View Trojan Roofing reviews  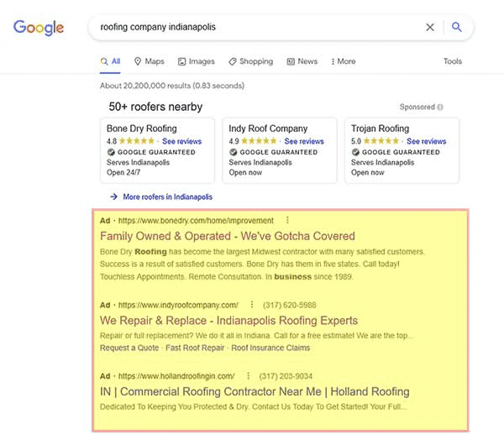tap(426, 141)
